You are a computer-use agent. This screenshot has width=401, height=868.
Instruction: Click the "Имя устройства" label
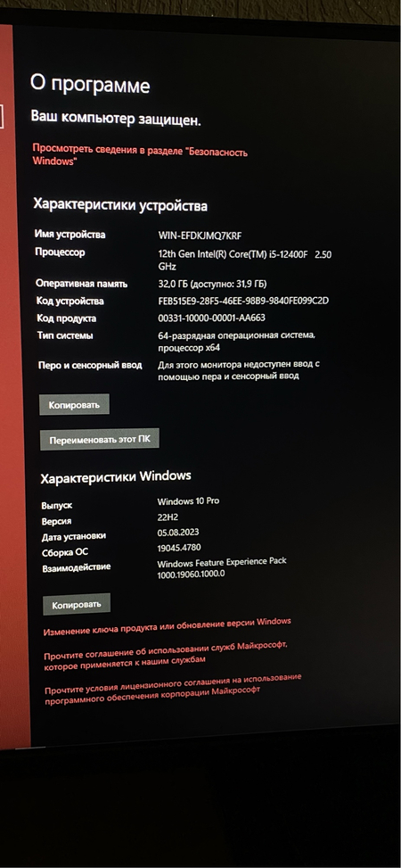pos(70,235)
